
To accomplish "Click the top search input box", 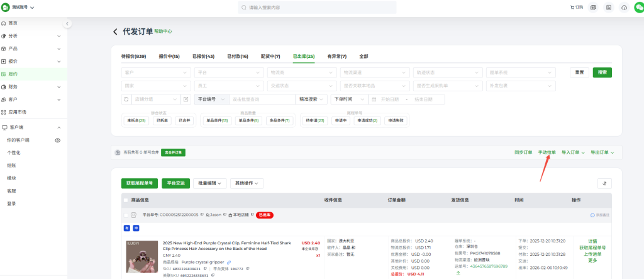I will (x=318, y=8).
